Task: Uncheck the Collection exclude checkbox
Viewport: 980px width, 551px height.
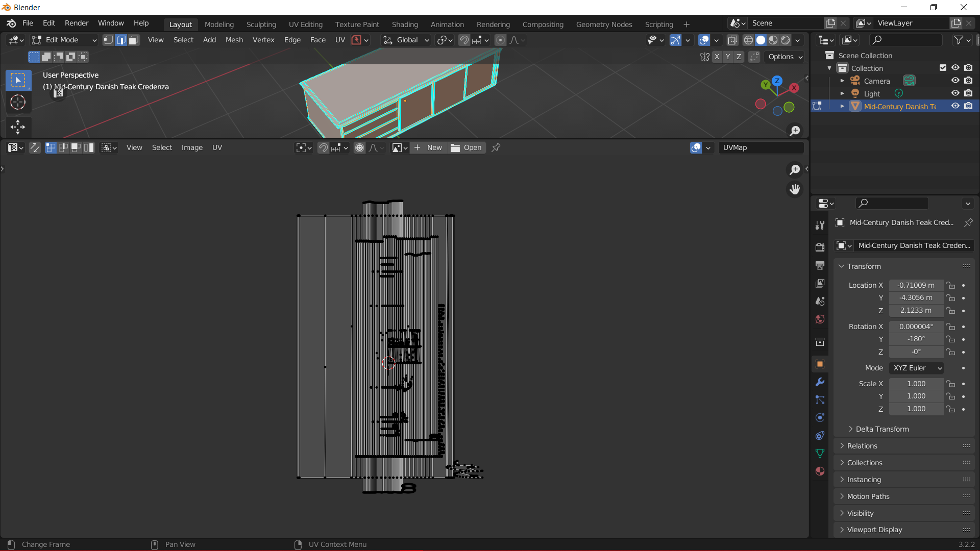Action: (x=943, y=68)
